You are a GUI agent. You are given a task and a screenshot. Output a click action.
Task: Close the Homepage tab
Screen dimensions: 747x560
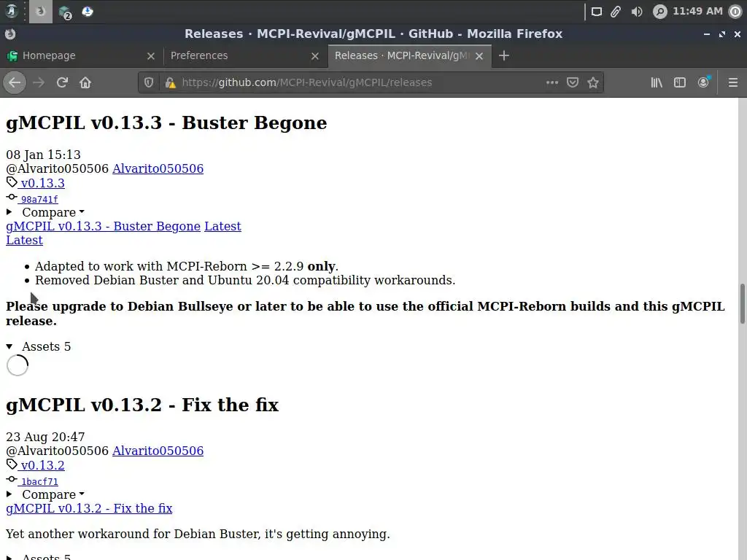(x=151, y=56)
